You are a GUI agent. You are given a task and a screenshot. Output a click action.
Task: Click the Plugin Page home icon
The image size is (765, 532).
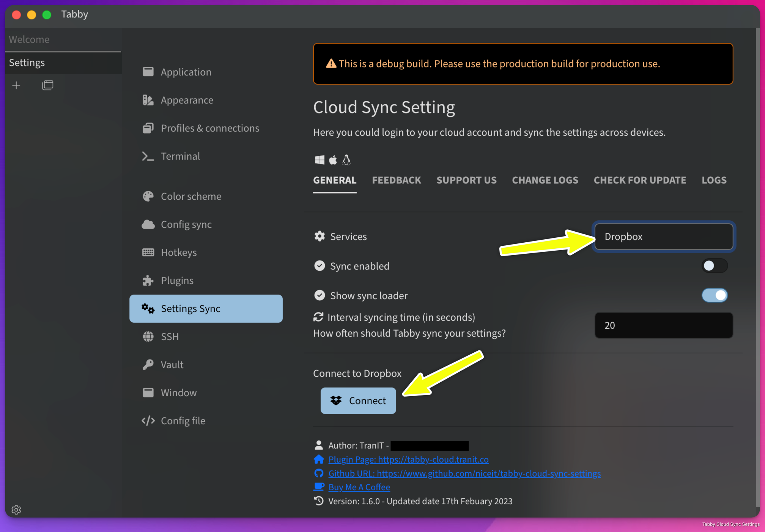(319, 459)
